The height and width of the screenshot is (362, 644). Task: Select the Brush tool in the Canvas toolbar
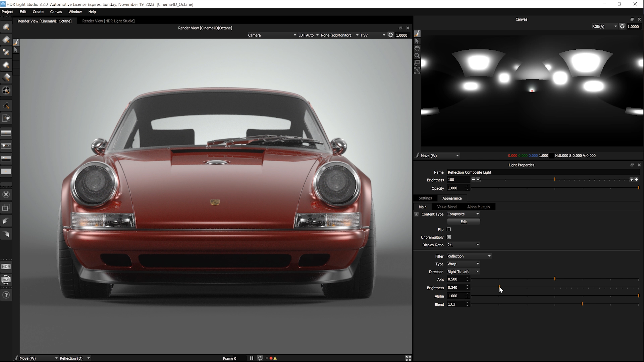tap(417, 33)
